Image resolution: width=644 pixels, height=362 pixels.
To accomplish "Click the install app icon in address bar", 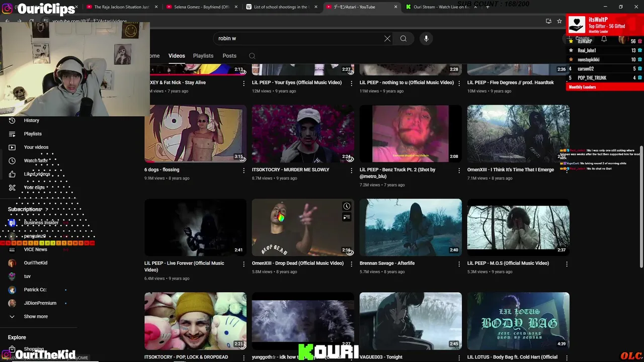I will [548, 21].
